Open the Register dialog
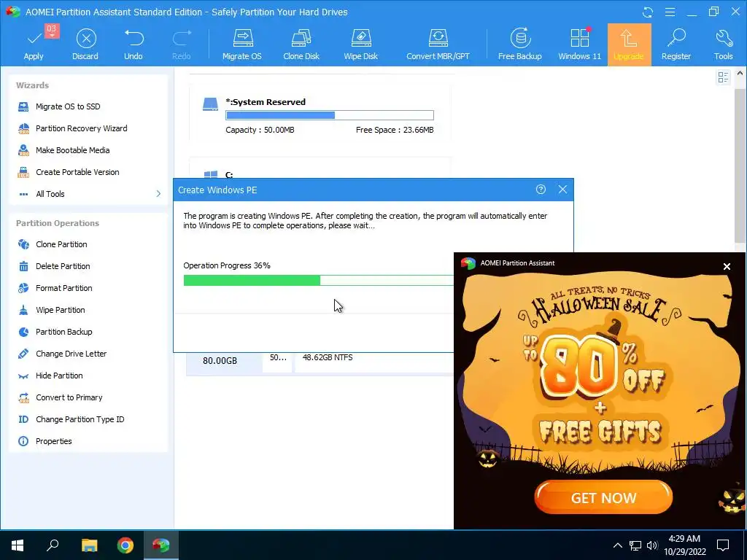This screenshot has width=747, height=560. [676, 44]
